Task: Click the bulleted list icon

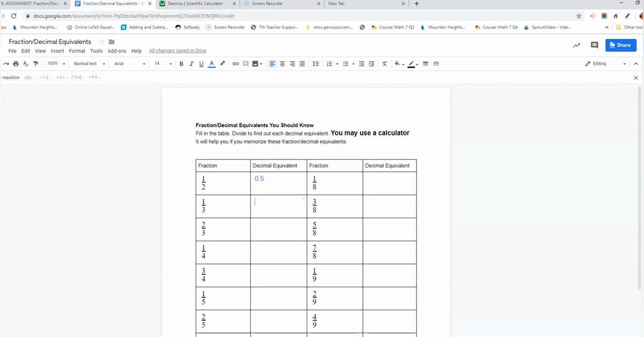Action: point(347,64)
